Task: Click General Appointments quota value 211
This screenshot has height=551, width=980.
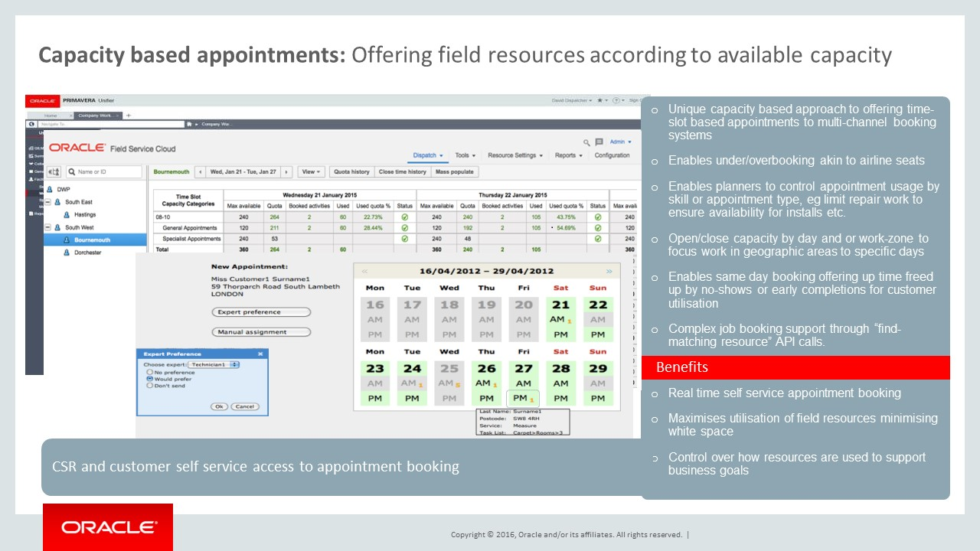Action: pyautogui.click(x=275, y=228)
